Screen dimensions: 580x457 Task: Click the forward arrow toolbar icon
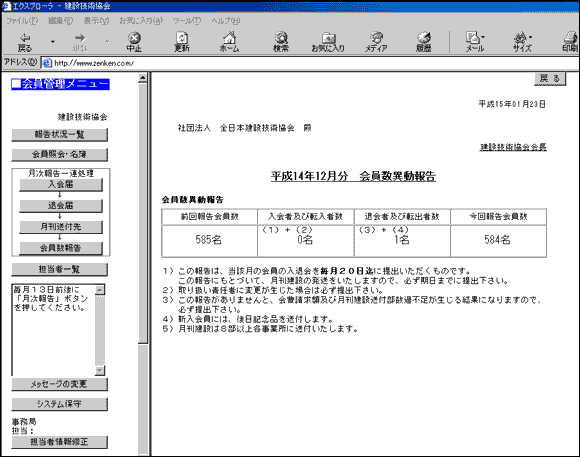point(80,42)
